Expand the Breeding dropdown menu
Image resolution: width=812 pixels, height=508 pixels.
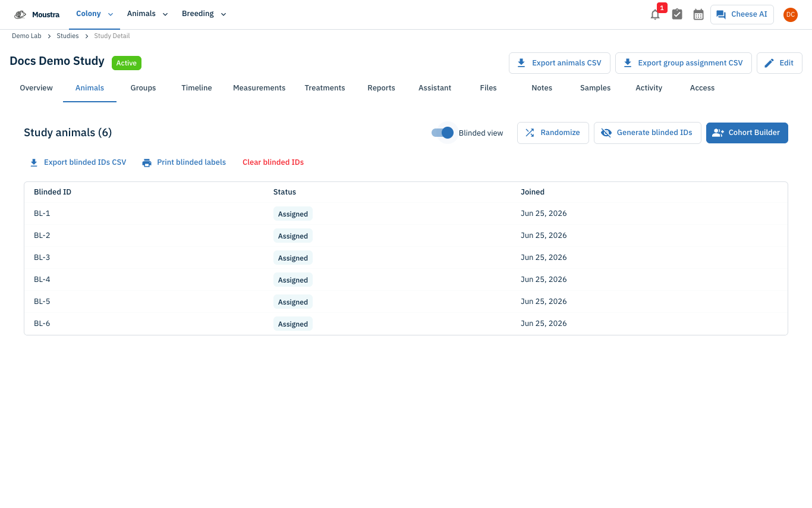click(204, 14)
